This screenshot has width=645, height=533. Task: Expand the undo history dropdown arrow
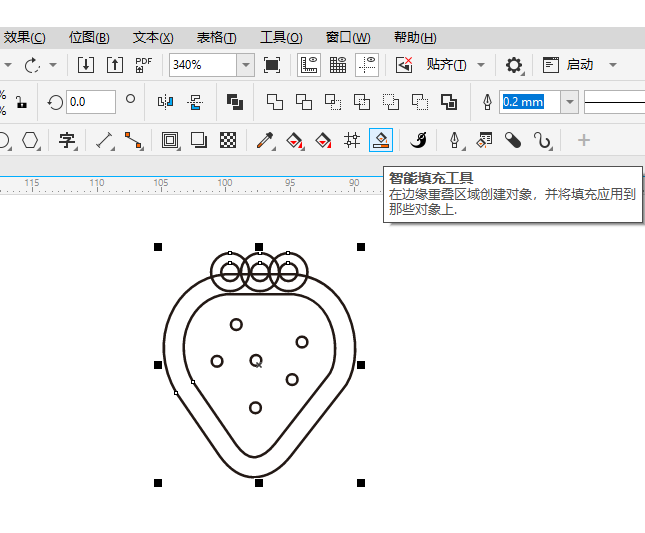(x=7, y=65)
